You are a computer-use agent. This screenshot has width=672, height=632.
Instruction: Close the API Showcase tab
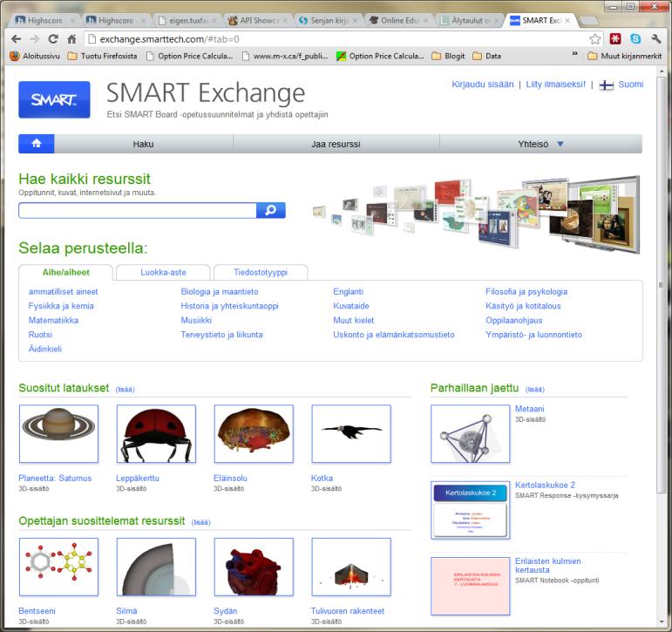tap(285, 20)
